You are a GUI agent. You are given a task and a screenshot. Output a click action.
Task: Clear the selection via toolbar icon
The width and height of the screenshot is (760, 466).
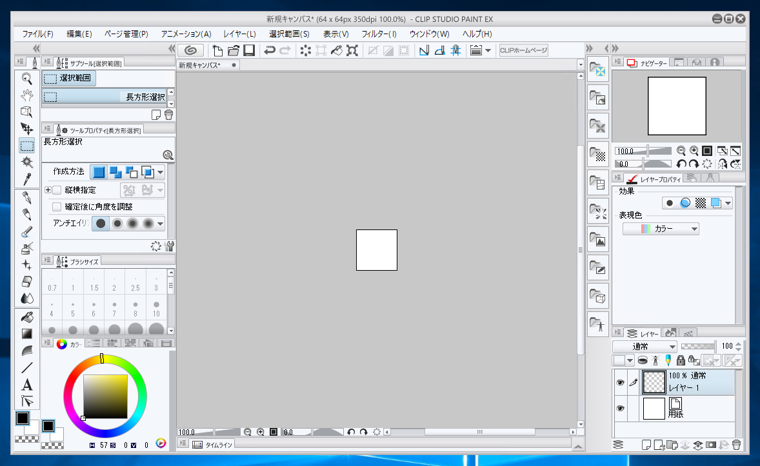pos(305,50)
